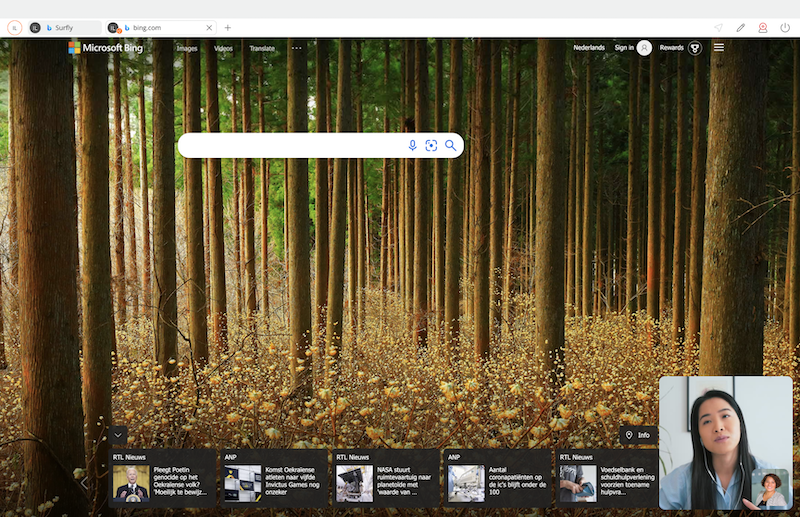This screenshot has height=517, width=800.
Task: Open the Rewards trophy icon
Action: pos(694,48)
